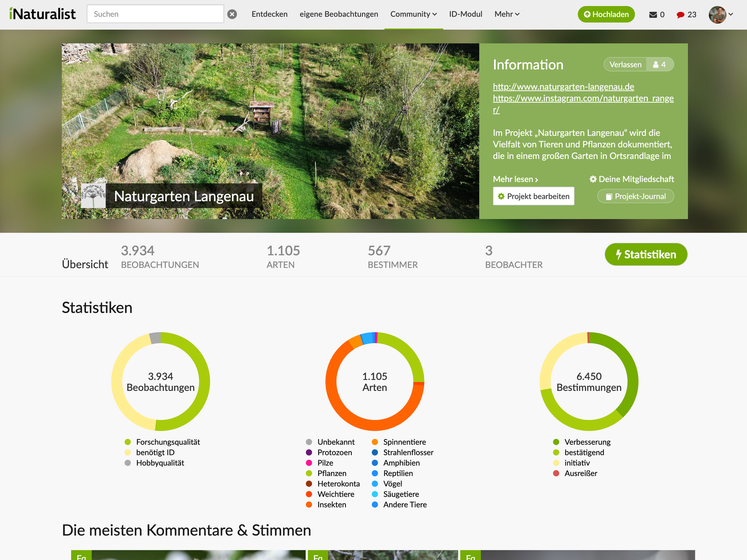Click the Ausreißer legend dot

click(x=556, y=474)
